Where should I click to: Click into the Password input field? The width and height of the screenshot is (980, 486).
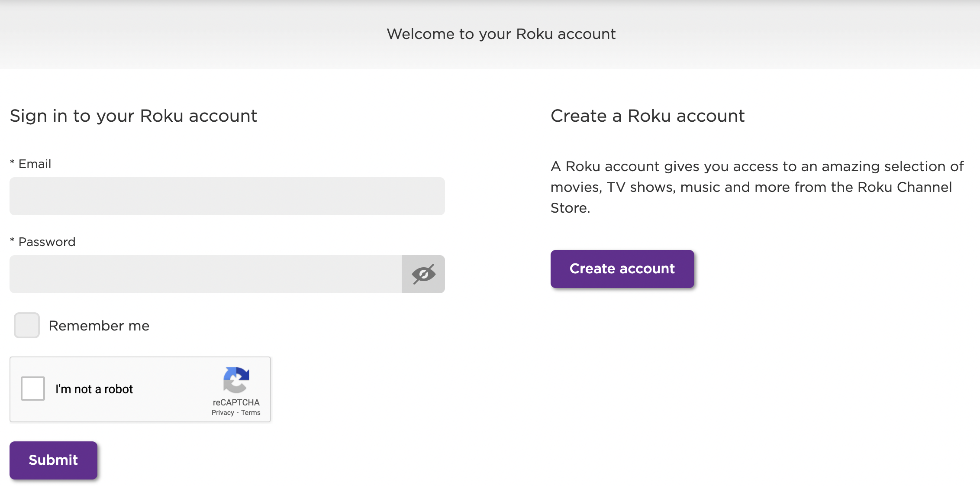205,274
